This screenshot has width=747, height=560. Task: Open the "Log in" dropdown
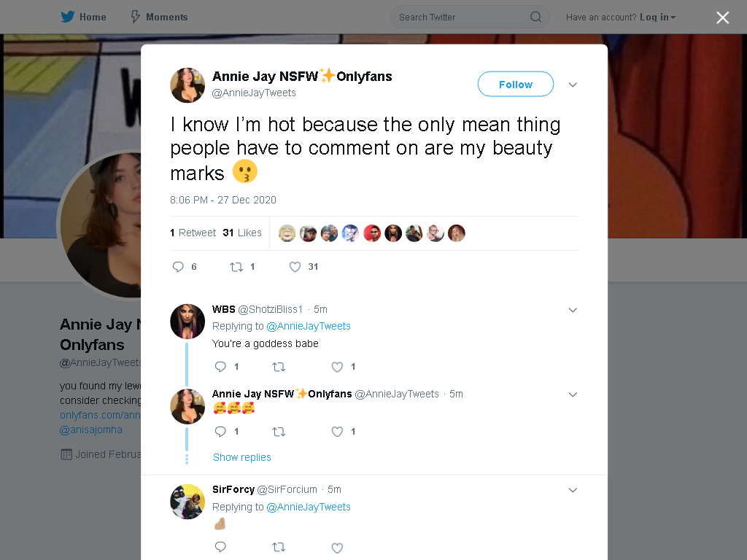(x=657, y=17)
